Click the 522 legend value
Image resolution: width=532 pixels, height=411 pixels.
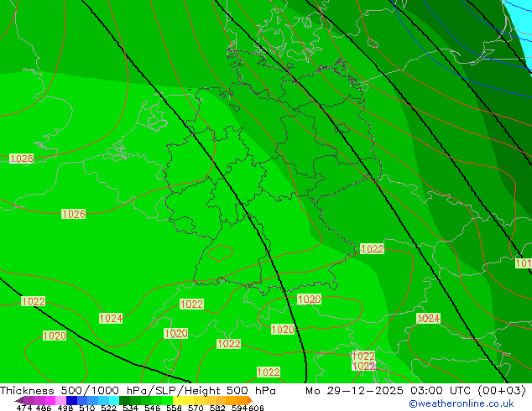108,408
